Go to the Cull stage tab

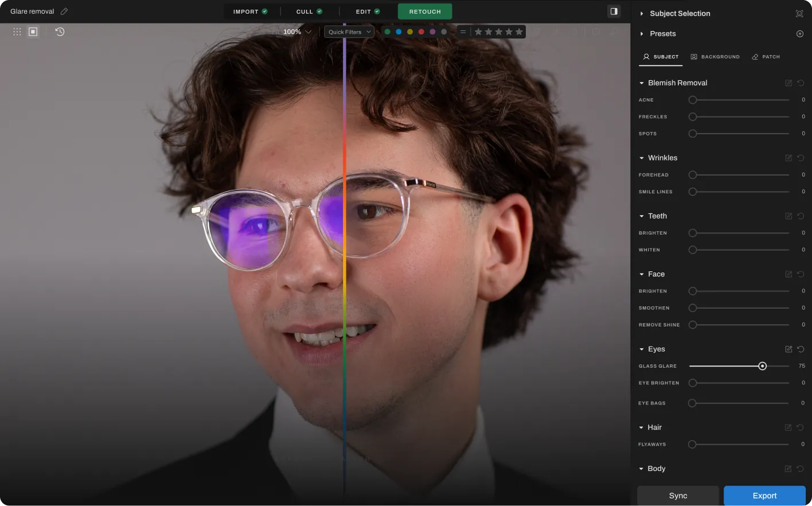coord(309,11)
